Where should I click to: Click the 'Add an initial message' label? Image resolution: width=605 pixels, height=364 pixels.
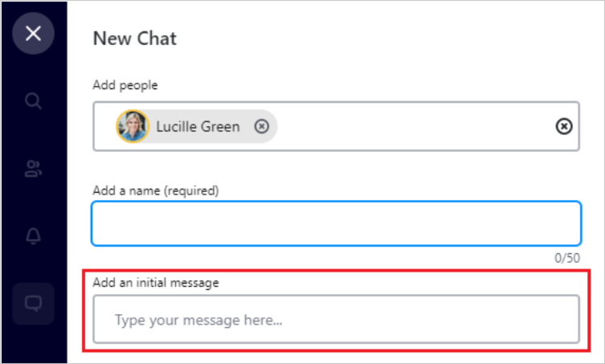pyautogui.click(x=156, y=282)
